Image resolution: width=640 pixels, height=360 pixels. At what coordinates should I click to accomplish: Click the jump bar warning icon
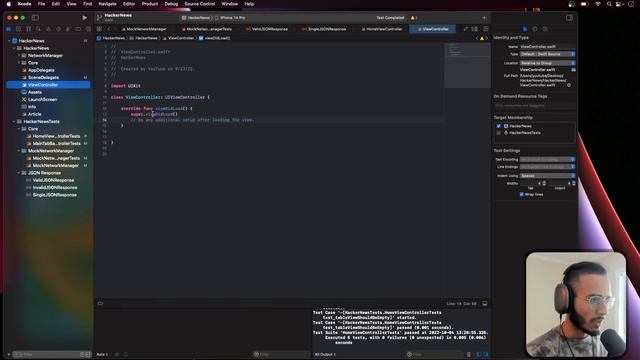[x=482, y=38]
